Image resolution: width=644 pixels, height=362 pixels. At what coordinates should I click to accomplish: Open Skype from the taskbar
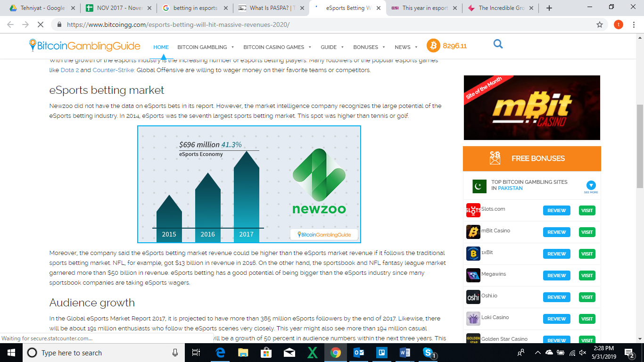428,353
